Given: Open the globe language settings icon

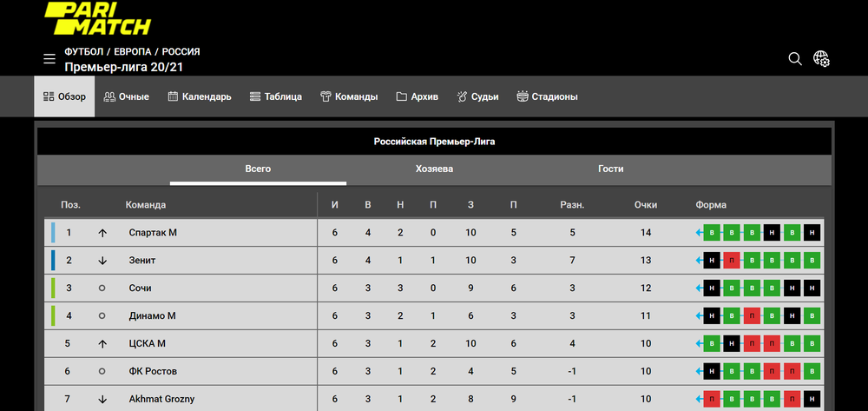Looking at the screenshot, I should click(x=821, y=58).
